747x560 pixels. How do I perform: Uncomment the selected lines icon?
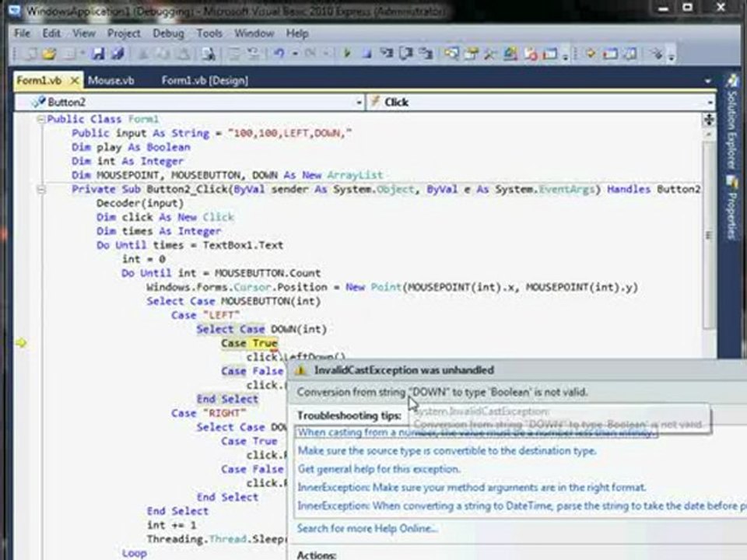(x=252, y=54)
